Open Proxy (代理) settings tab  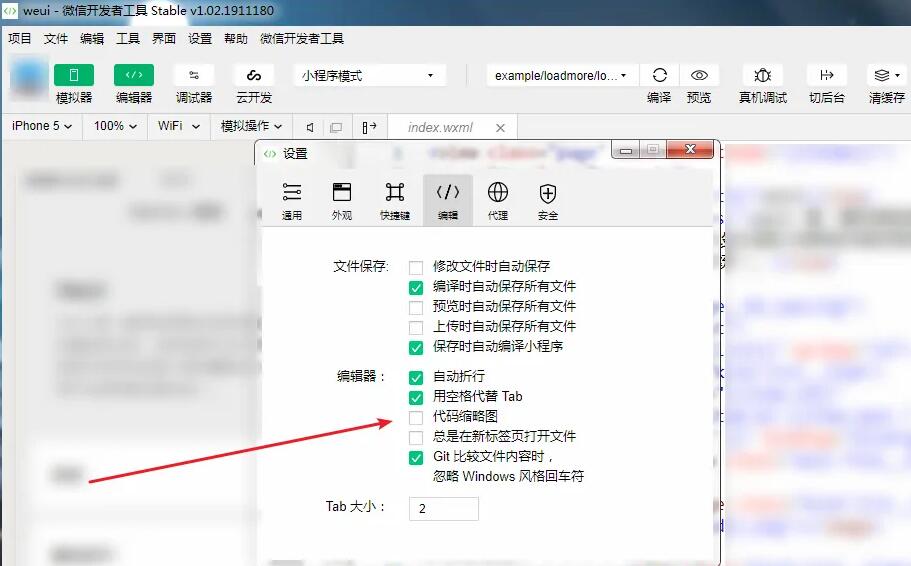(x=498, y=201)
